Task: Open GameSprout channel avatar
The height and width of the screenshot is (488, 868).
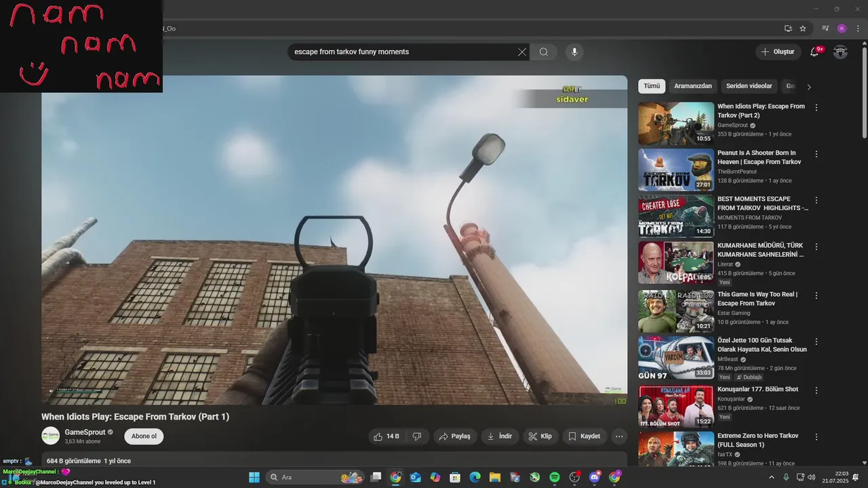Action: point(50,436)
